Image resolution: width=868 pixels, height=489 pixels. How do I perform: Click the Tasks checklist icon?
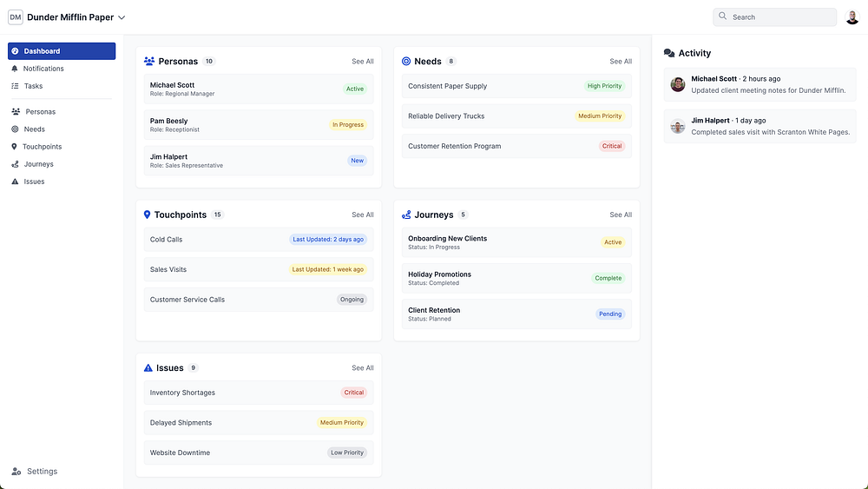tap(15, 86)
